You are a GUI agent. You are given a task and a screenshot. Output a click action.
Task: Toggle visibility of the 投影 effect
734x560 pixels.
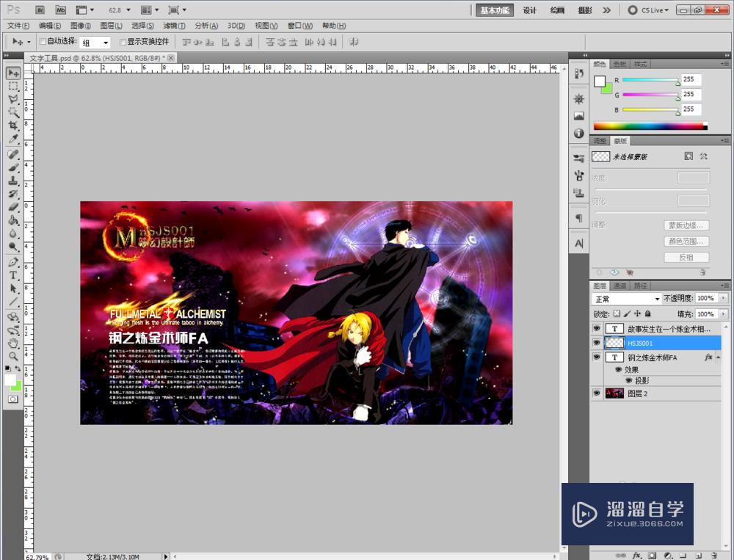[628, 381]
